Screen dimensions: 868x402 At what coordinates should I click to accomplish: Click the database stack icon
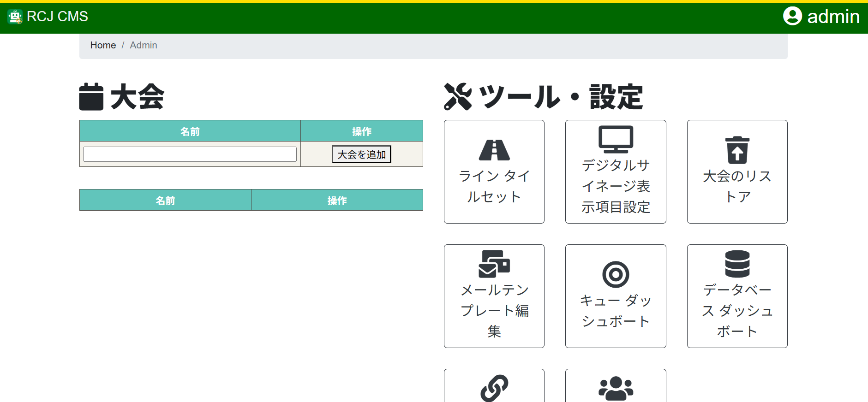[x=737, y=264]
